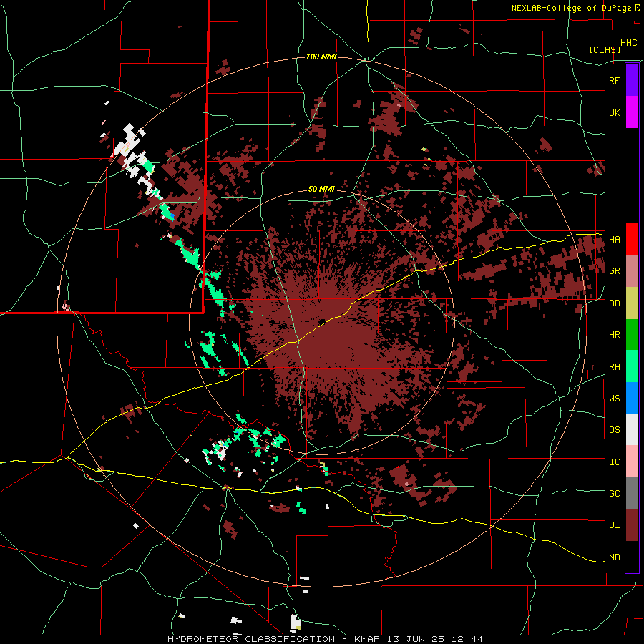Pick the yellow BD legend swatch
Viewport: 644px width, 644px height.
[x=632, y=303]
